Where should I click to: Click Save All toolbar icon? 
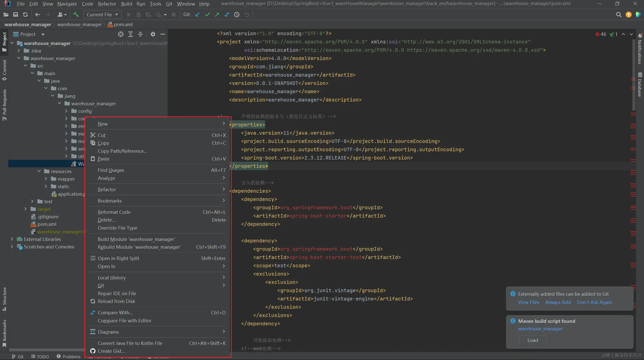[x=16, y=15]
